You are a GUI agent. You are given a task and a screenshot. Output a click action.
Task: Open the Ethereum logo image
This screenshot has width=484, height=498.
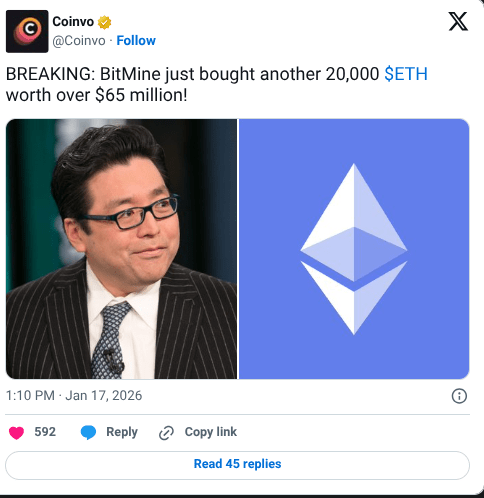coord(354,249)
